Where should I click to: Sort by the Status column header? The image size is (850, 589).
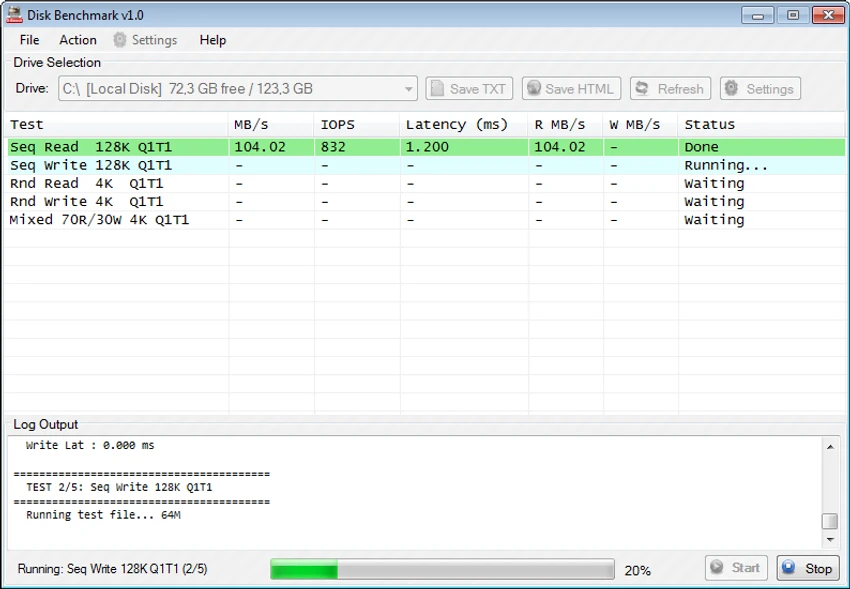(x=762, y=125)
